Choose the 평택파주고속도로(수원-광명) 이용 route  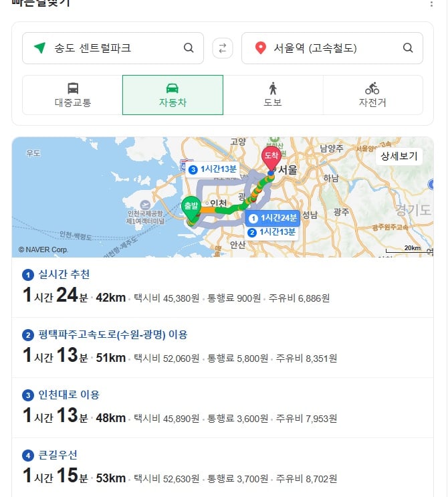[223, 347]
